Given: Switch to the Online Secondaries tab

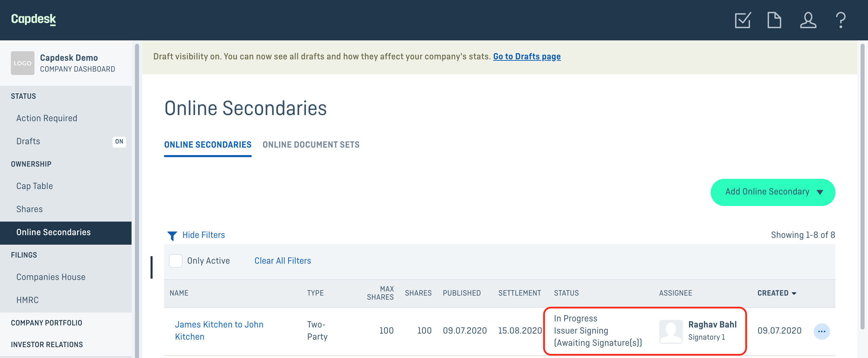Looking at the screenshot, I should pos(208,145).
